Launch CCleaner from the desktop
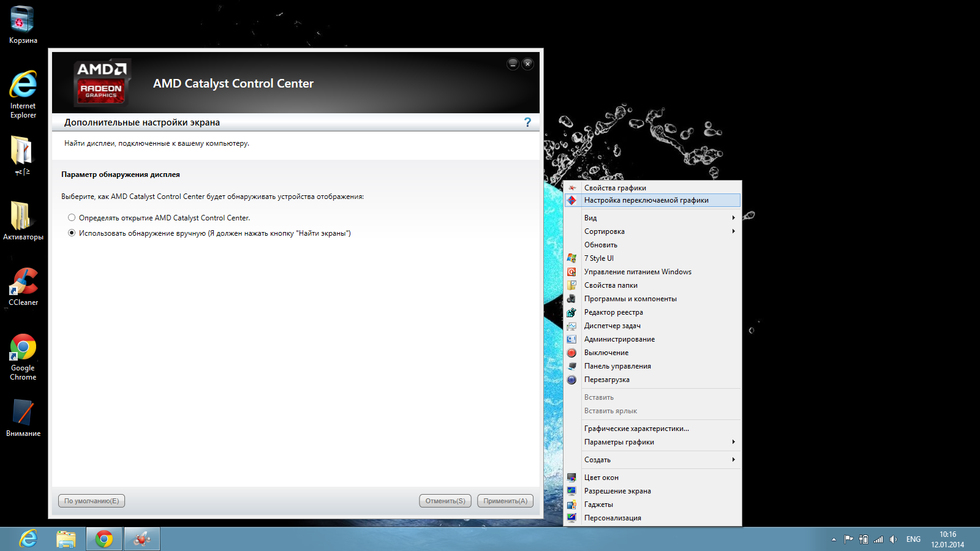The height and width of the screenshot is (551, 980). pyautogui.click(x=23, y=287)
